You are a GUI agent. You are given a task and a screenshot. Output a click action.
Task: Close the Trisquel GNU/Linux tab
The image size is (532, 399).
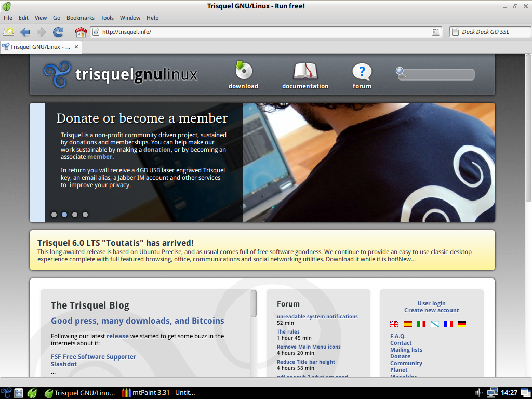click(x=76, y=47)
